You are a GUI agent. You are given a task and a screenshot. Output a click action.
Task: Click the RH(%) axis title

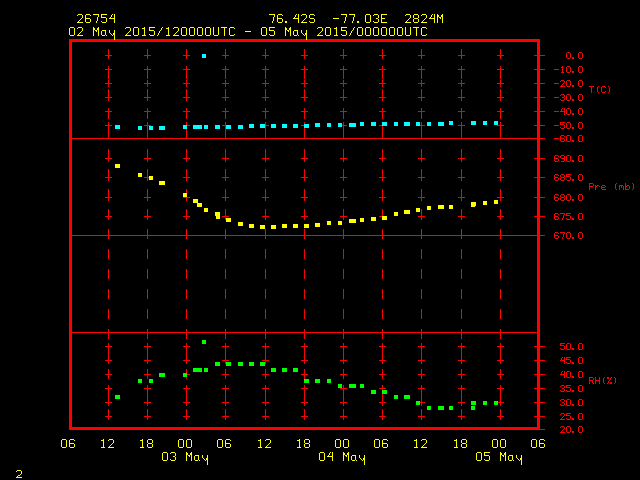point(602,380)
